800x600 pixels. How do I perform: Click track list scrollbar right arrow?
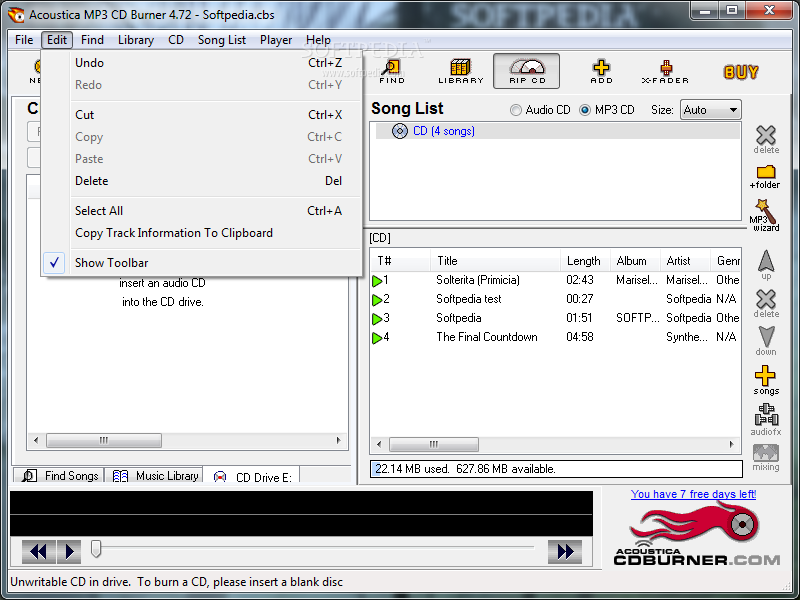732,444
